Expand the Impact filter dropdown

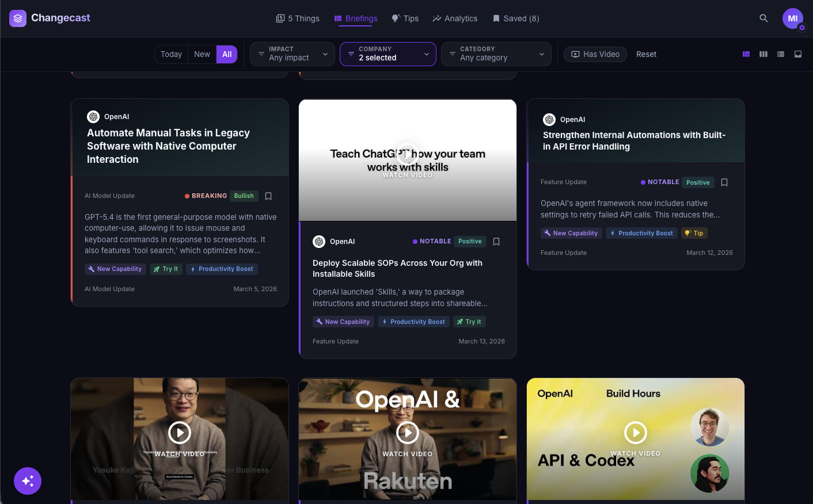292,54
